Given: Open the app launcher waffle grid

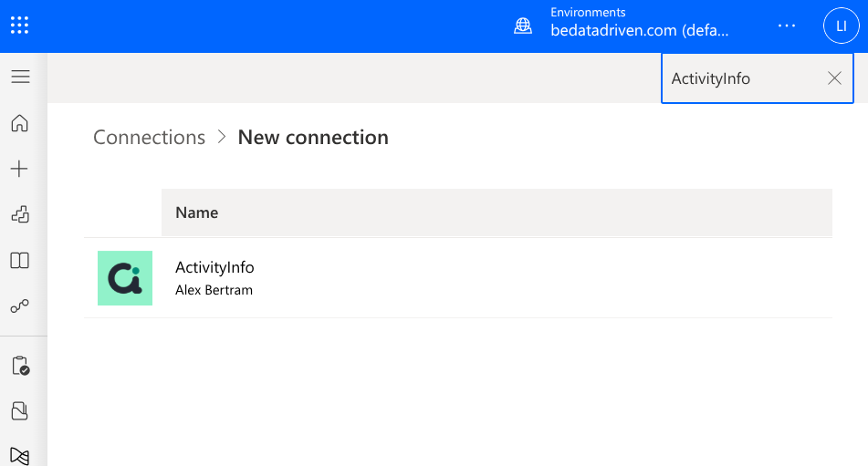Looking at the screenshot, I should 19,26.
